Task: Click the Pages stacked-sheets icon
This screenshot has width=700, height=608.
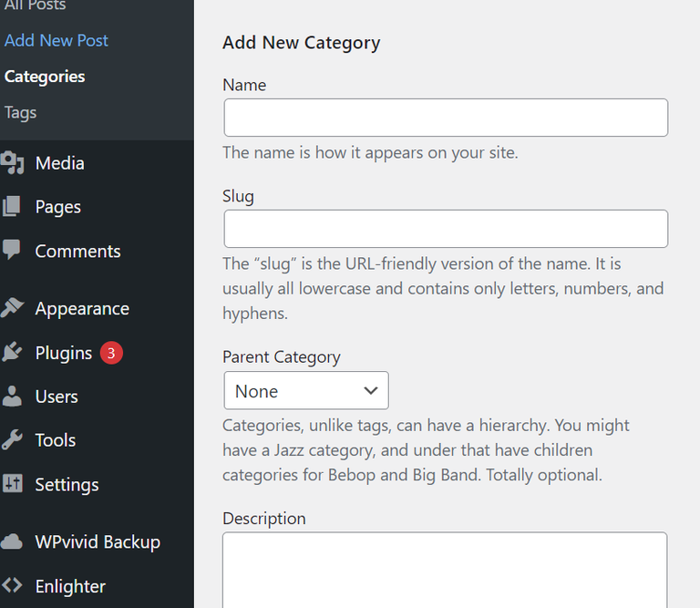Action: coord(12,207)
